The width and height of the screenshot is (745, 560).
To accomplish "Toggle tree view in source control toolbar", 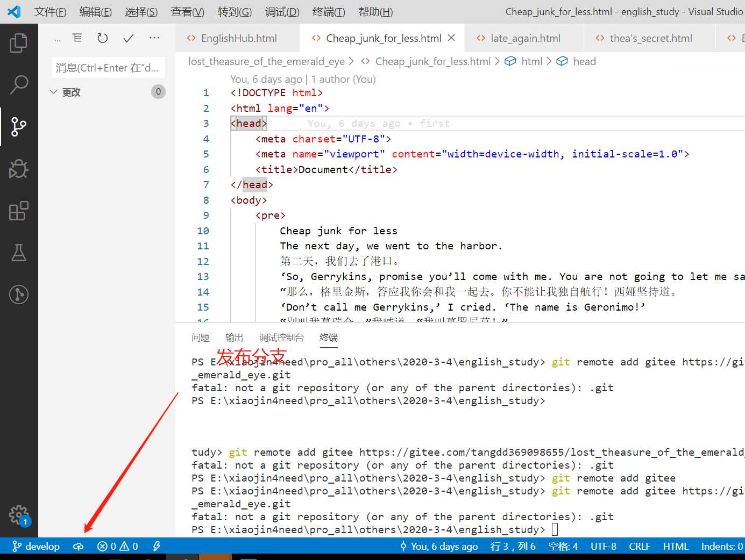I will pos(77,38).
